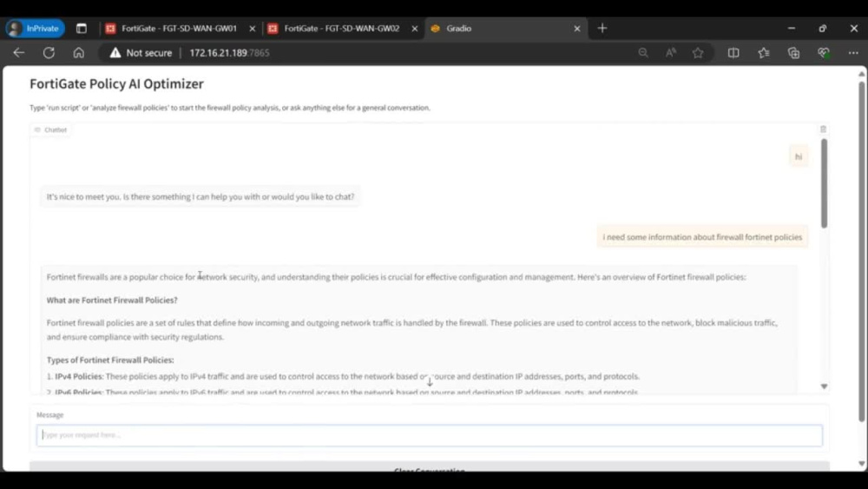
Task: Click the 'It's nice to meet you' reply
Action: pyautogui.click(x=201, y=196)
